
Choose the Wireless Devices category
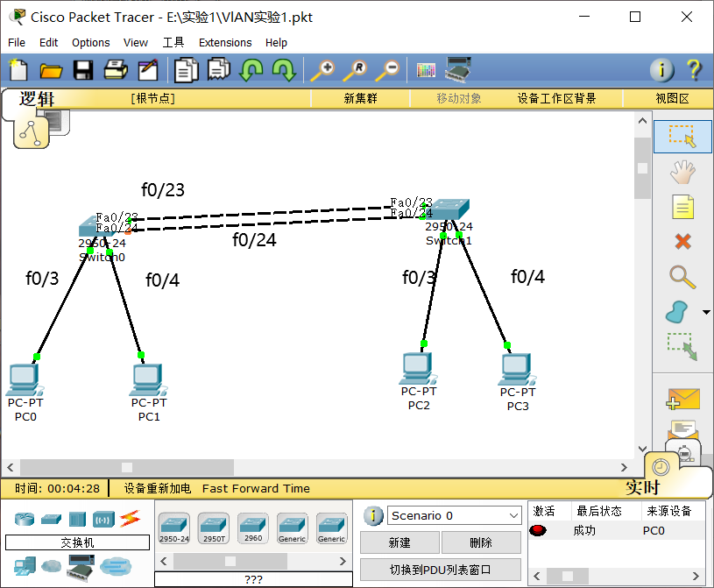point(103,520)
